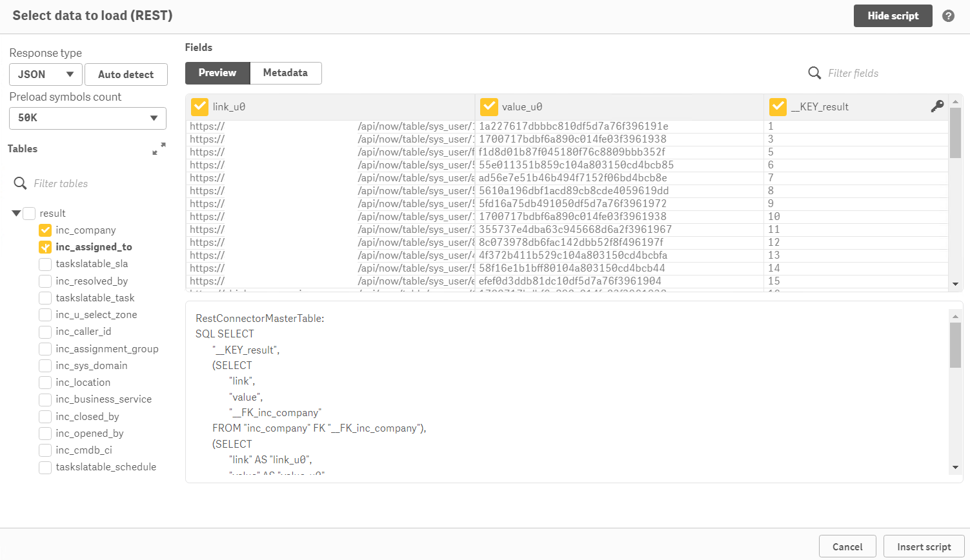The height and width of the screenshot is (560, 970).
Task: Switch to the Metadata tab
Action: pyautogui.click(x=285, y=73)
